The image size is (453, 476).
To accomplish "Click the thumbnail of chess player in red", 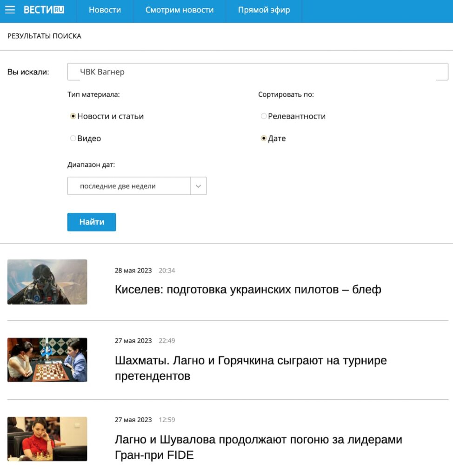I will click(x=47, y=439).
